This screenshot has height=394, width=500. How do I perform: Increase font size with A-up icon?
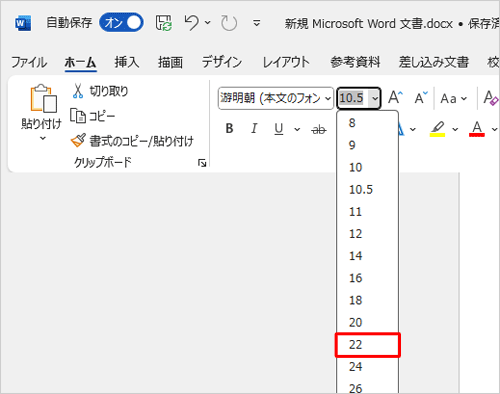point(396,98)
